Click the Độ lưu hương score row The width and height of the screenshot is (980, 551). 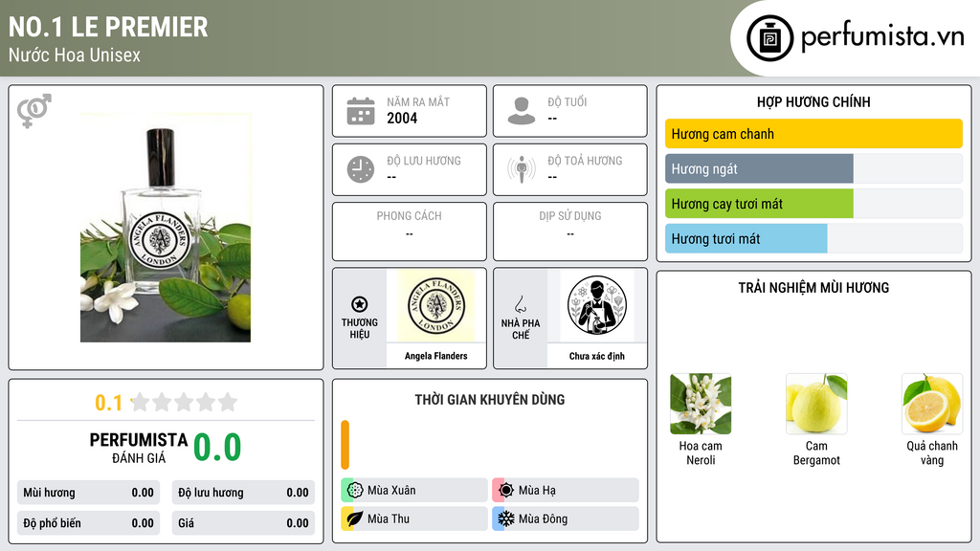[x=243, y=493]
